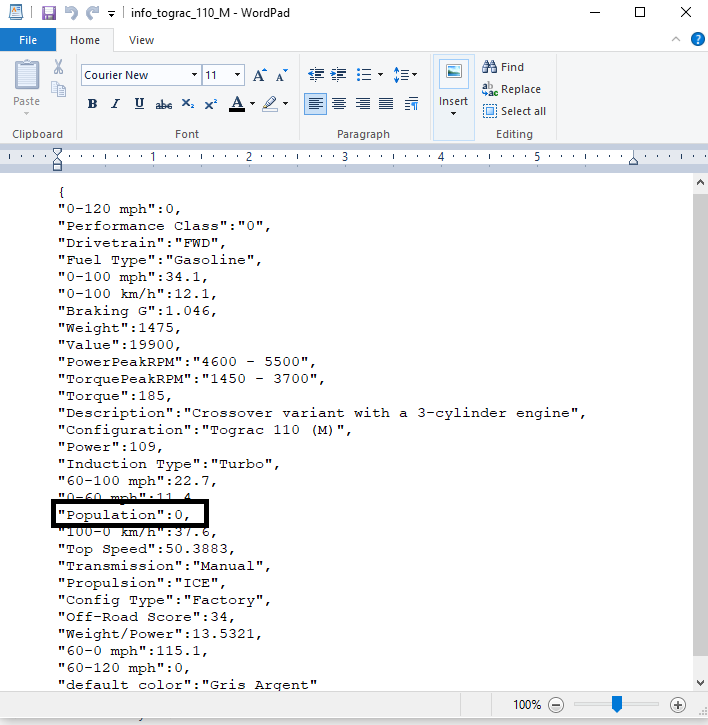Click the scroll down arrow
This screenshot has width=708, height=725.
point(700,683)
